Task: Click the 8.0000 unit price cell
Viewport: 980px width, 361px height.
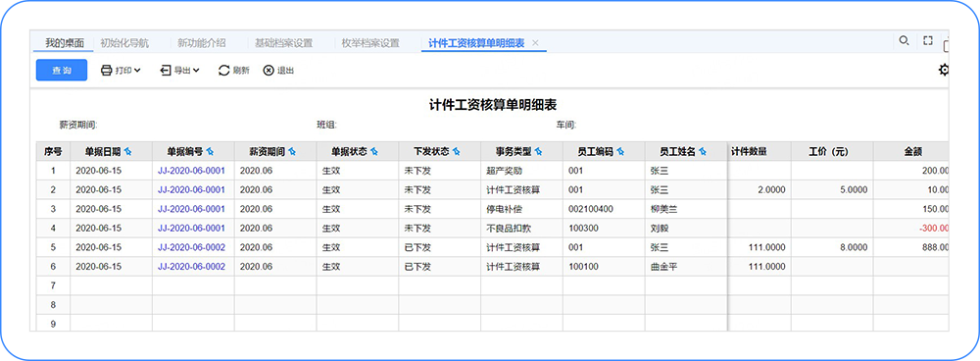Action: pyautogui.click(x=832, y=247)
